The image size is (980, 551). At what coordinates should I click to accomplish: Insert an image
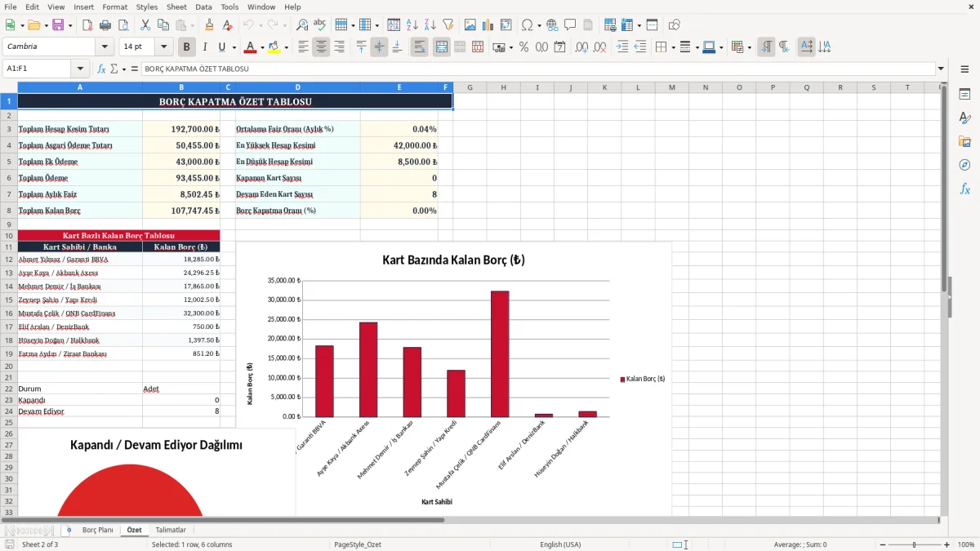pyautogui.click(x=470, y=25)
